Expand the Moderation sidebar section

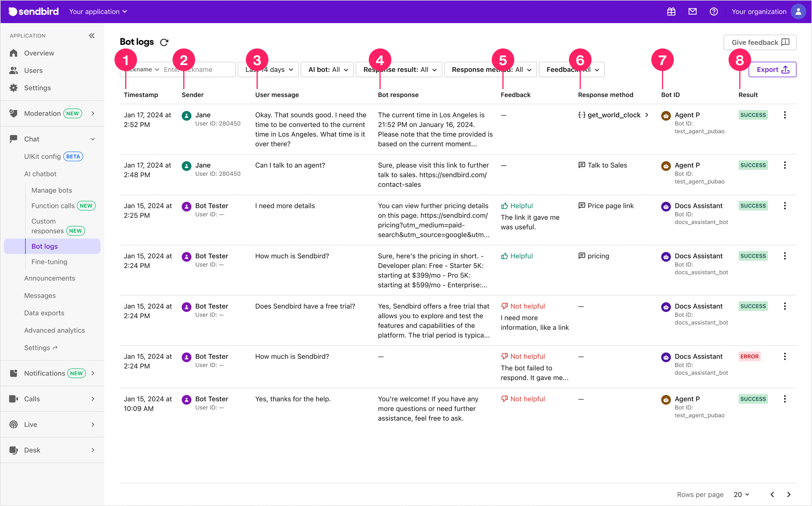coord(93,114)
